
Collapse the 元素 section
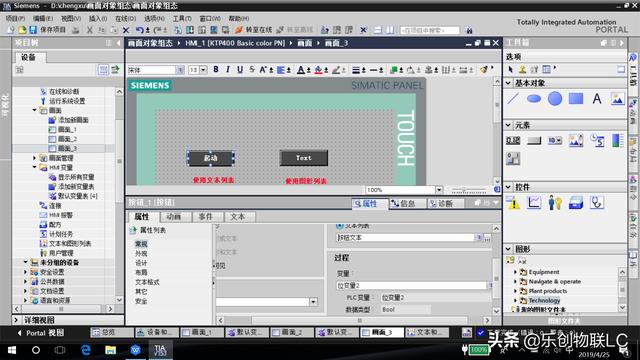[x=509, y=125]
